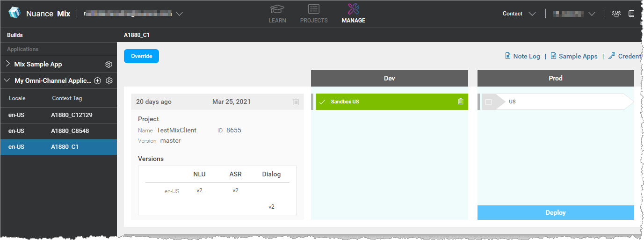The image size is (644, 240).
Task: Open settings gear for Mix Sample App
Action: (x=109, y=65)
